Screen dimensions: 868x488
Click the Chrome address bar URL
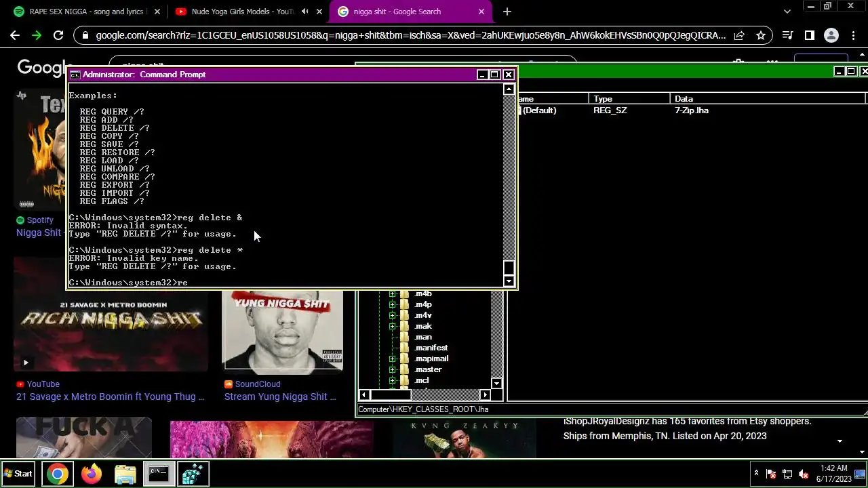(411, 35)
